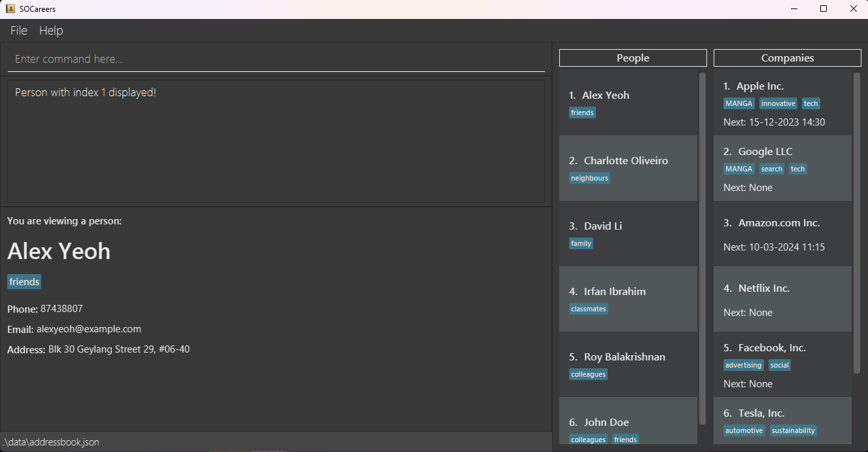Open the File menu

tap(19, 31)
